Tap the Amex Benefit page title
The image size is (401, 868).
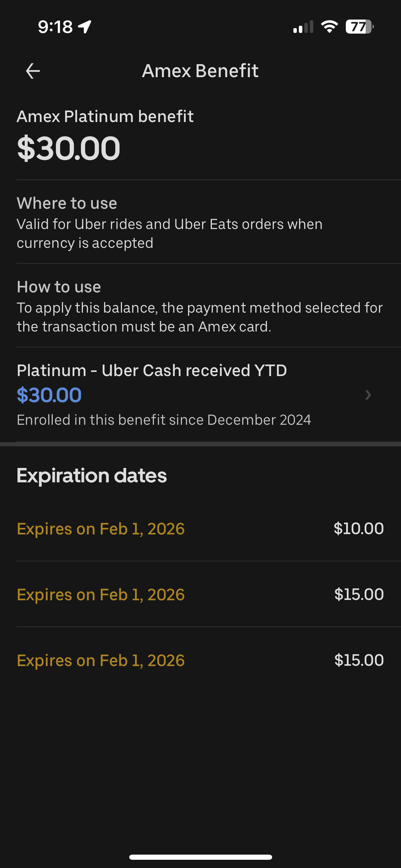[x=200, y=71]
